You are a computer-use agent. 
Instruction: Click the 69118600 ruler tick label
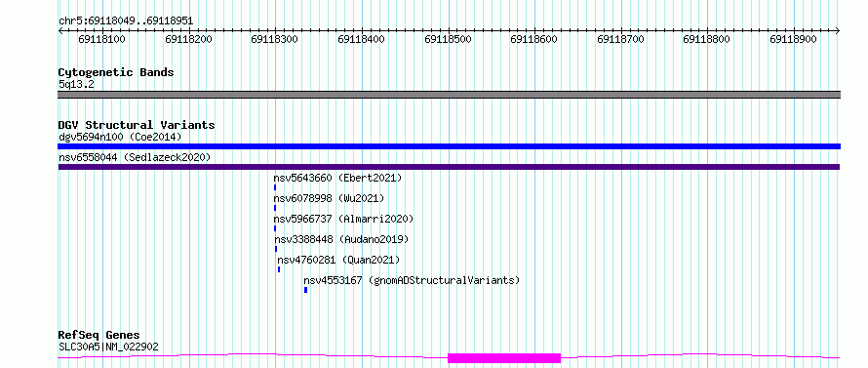534,39
